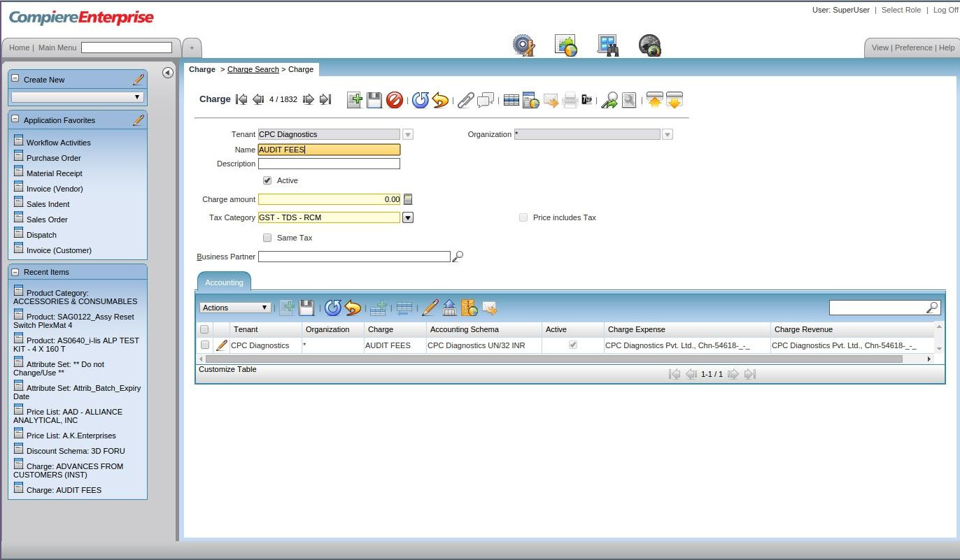
Task: Open the Tax Category dropdown
Action: pos(408,217)
